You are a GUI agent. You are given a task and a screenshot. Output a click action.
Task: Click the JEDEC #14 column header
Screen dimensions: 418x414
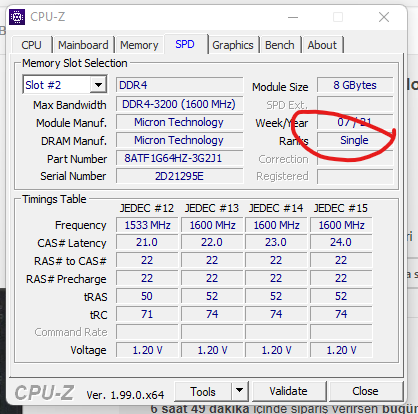276,208
